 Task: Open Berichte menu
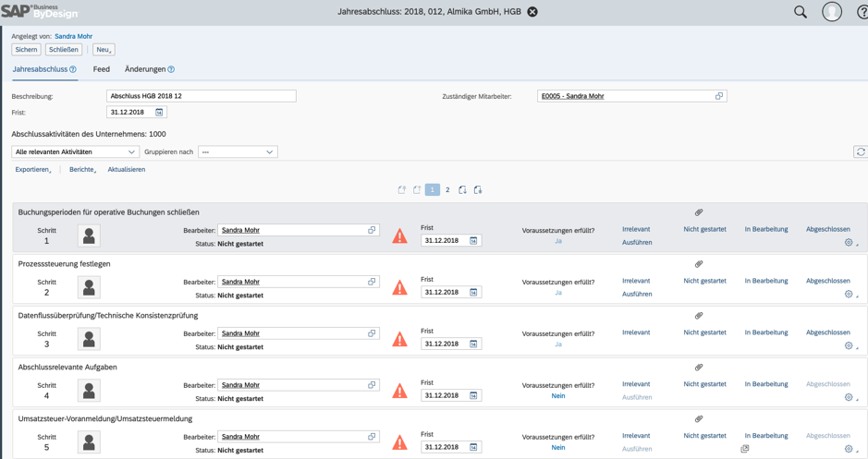pos(82,170)
